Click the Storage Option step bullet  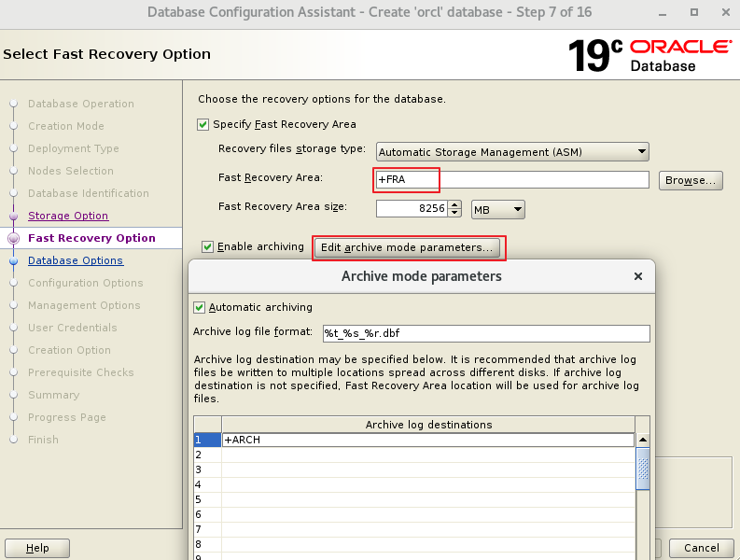13,216
